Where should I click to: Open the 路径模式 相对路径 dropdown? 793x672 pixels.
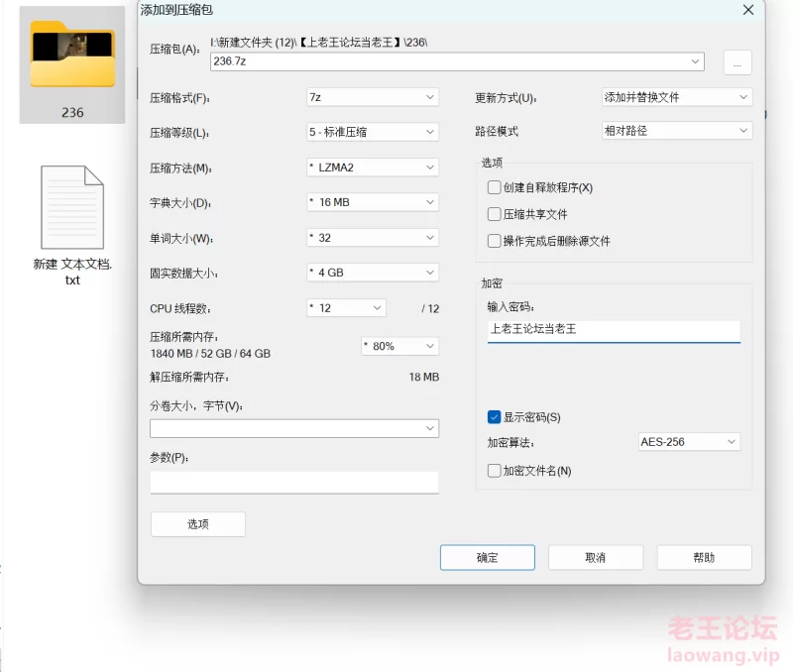click(x=677, y=131)
